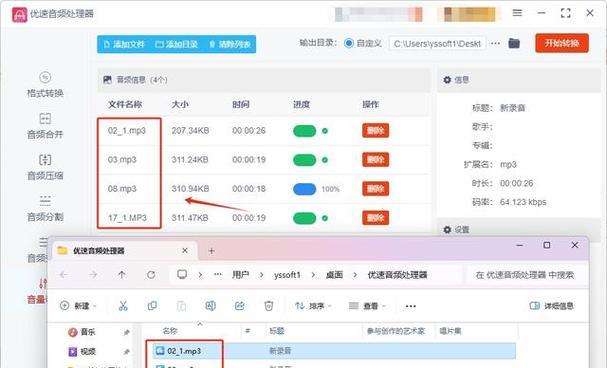Close the 优速音频处理器 Explorer tab
The image size is (607, 368).
[185, 251]
